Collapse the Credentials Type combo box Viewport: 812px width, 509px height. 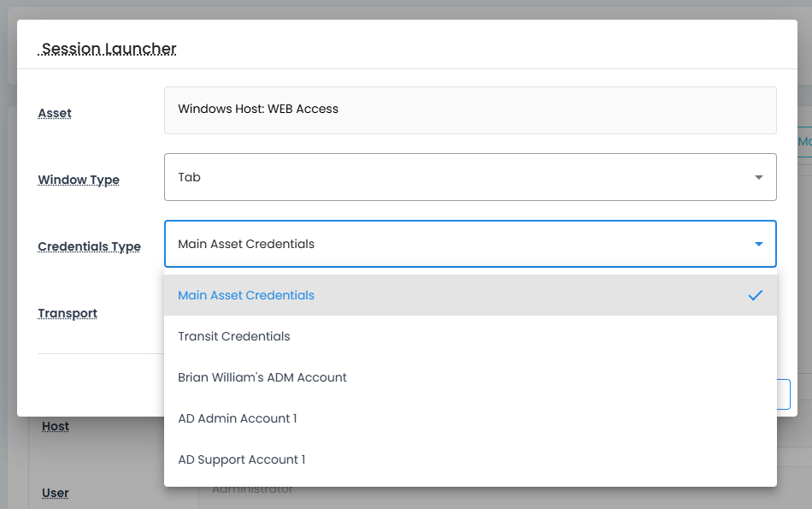pyautogui.click(x=462, y=244)
